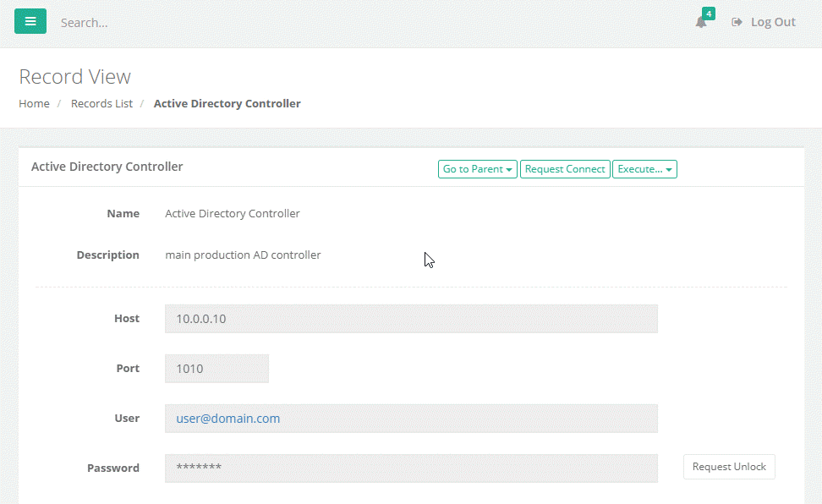Click the green notification count badge
The height and width of the screenshot is (504, 822).
tap(709, 14)
